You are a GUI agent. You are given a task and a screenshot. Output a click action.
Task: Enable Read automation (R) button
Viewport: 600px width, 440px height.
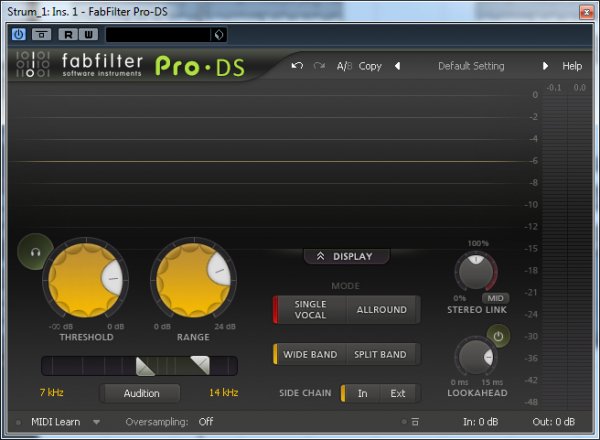(x=68, y=34)
